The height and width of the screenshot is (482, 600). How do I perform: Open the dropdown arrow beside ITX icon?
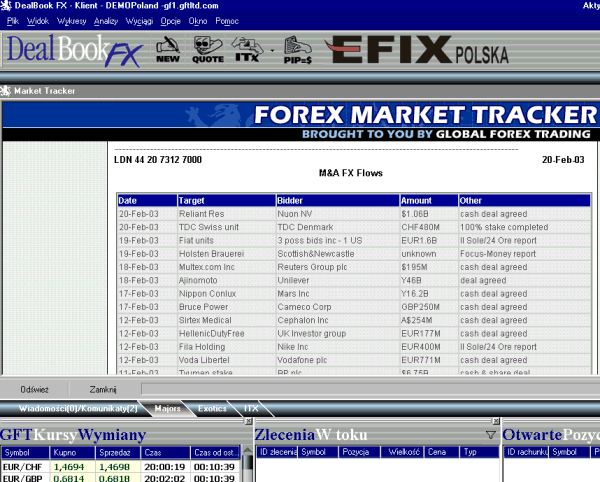[x=272, y=50]
